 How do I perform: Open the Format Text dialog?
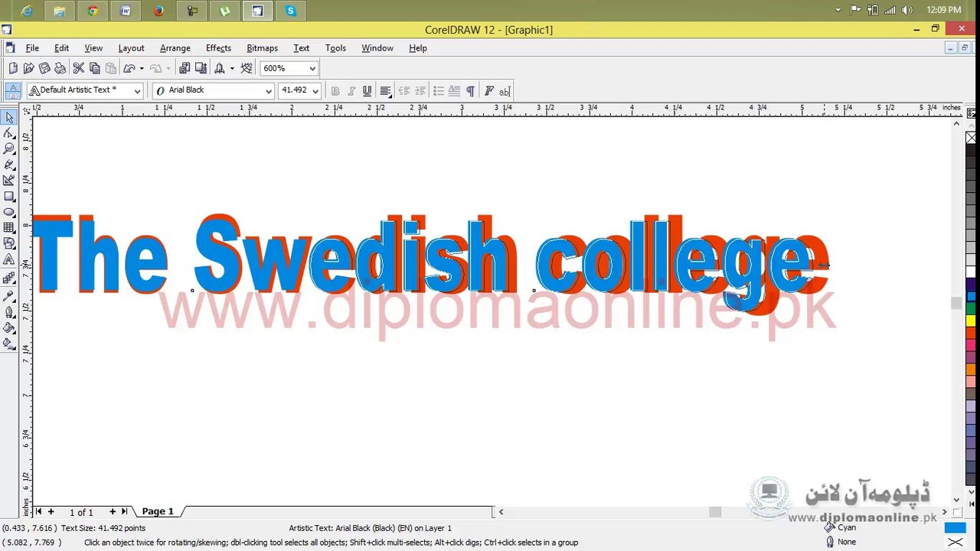pyautogui.click(x=489, y=91)
